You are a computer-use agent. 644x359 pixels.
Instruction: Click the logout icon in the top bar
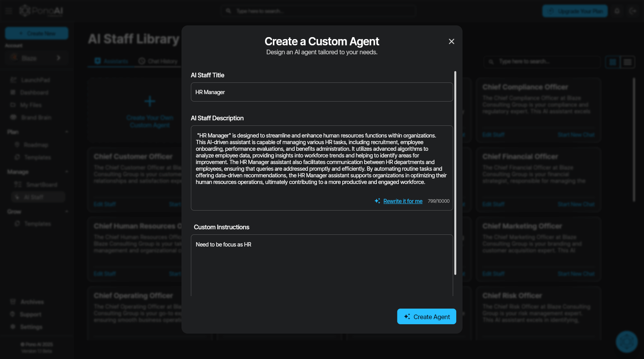tap(633, 11)
